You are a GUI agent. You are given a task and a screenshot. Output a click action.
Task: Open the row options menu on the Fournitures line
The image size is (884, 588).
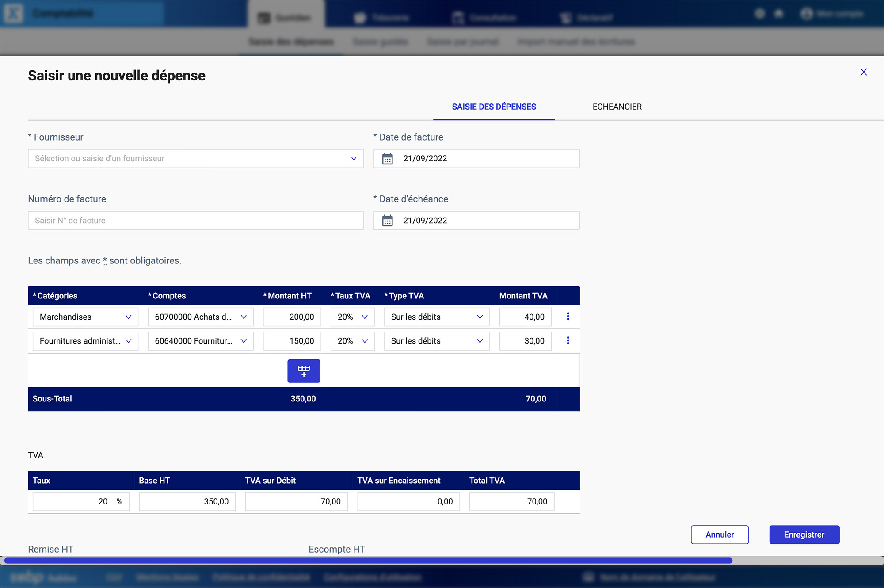[568, 341]
